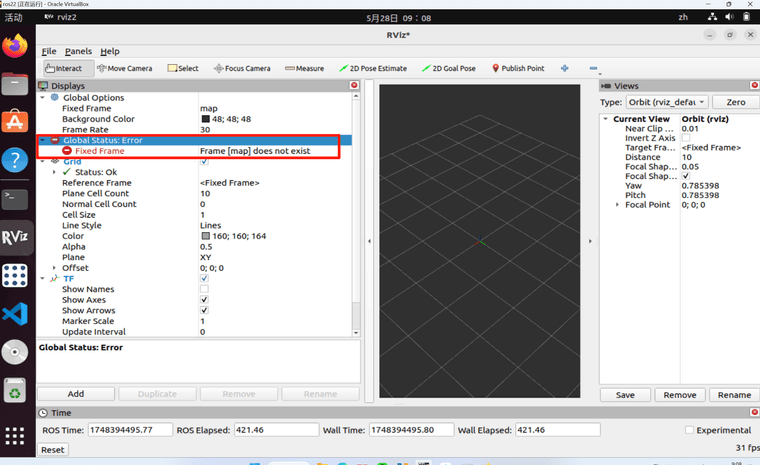The image size is (760, 465).
Task: Open the Help icon in dock
Action: 15,160
